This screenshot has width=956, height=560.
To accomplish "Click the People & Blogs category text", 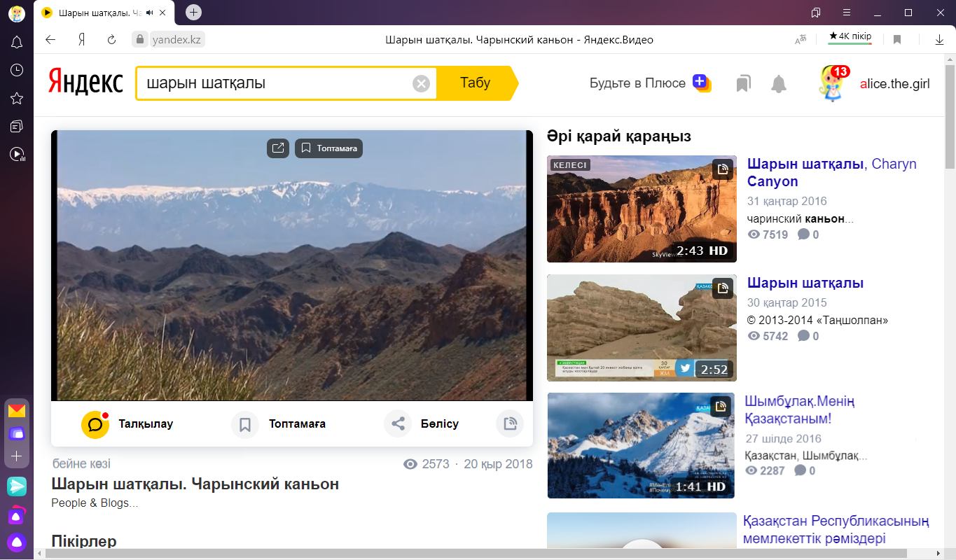I will coord(95,503).
